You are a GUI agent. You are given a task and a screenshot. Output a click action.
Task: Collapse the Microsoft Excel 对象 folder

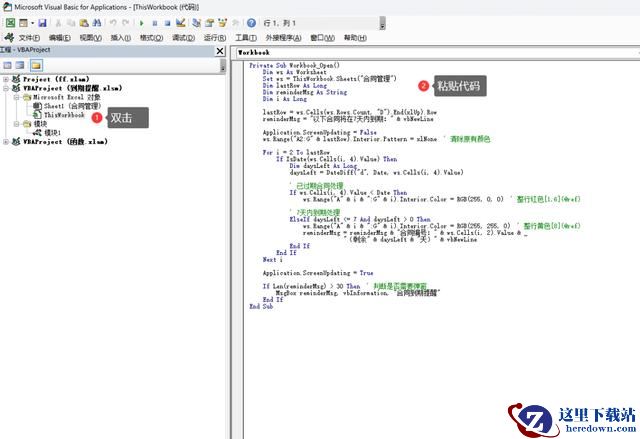pyautogui.click(x=16, y=98)
